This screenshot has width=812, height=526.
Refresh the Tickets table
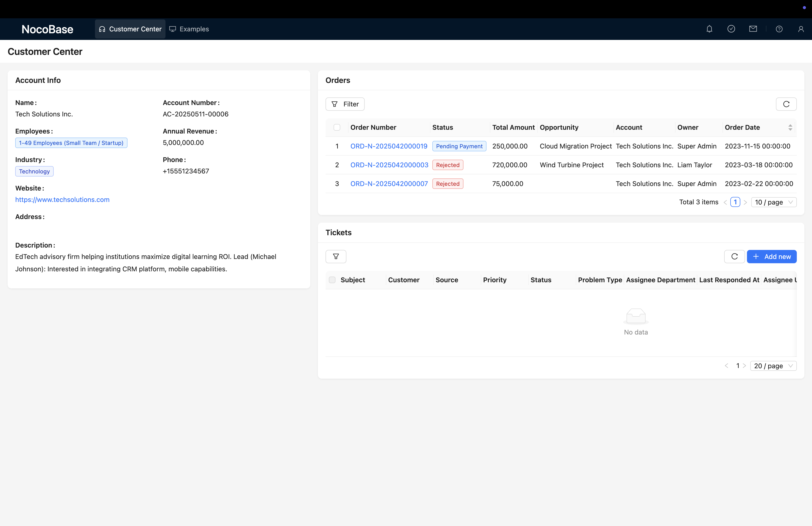click(735, 257)
